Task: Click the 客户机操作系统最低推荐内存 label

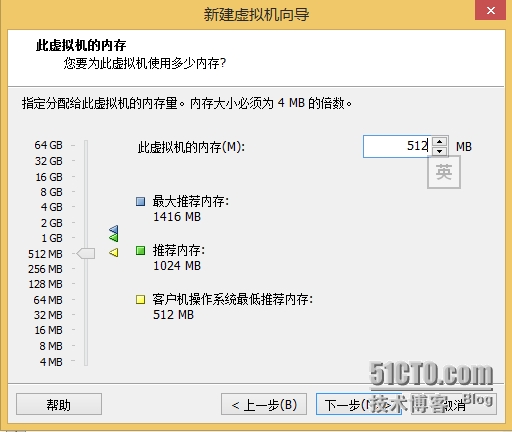Action: [x=233, y=299]
